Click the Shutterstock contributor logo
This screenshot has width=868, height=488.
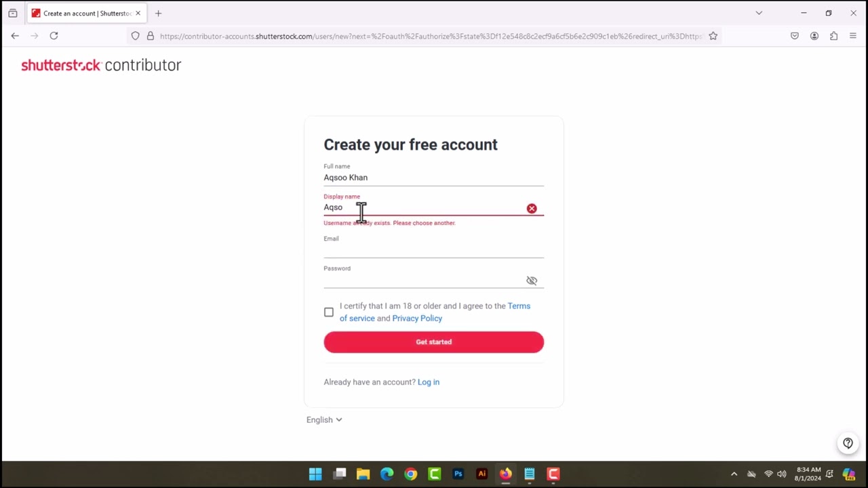pyautogui.click(x=101, y=65)
